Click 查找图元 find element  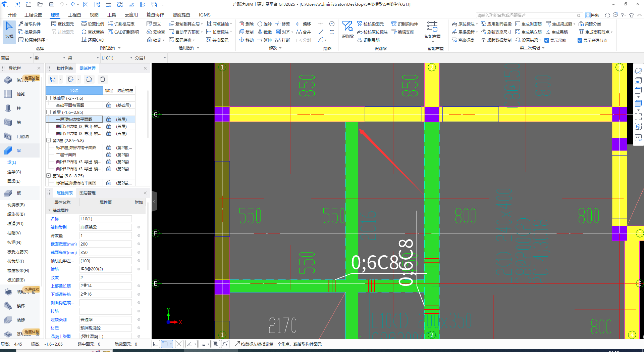pyautogui.click(x=62, y=24)
